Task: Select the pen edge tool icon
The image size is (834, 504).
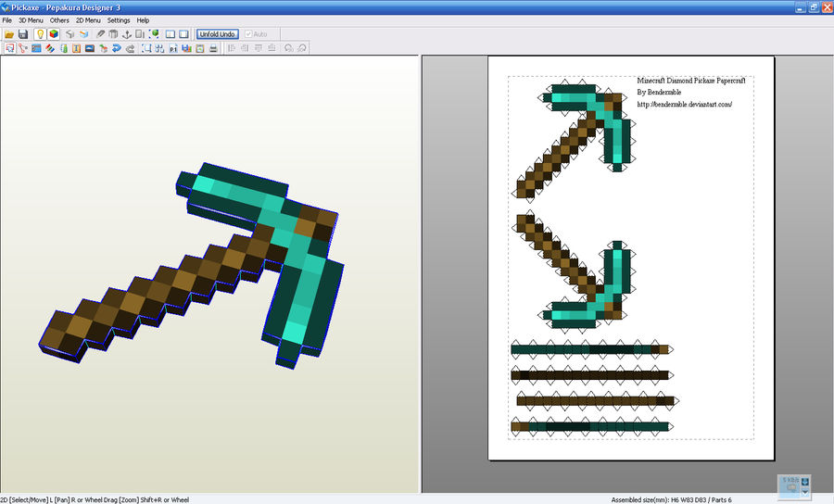Action: click(100, 34)
